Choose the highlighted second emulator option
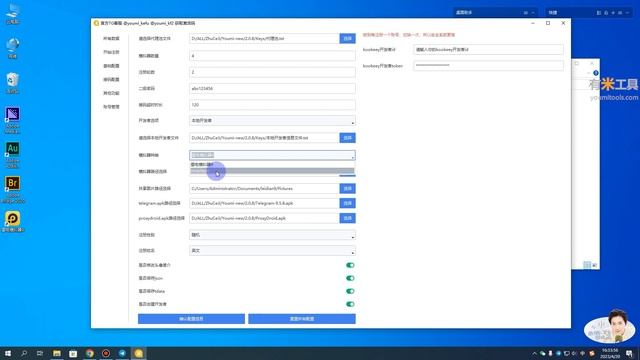This screenshot has height=360, width=640. coord(272,171)
